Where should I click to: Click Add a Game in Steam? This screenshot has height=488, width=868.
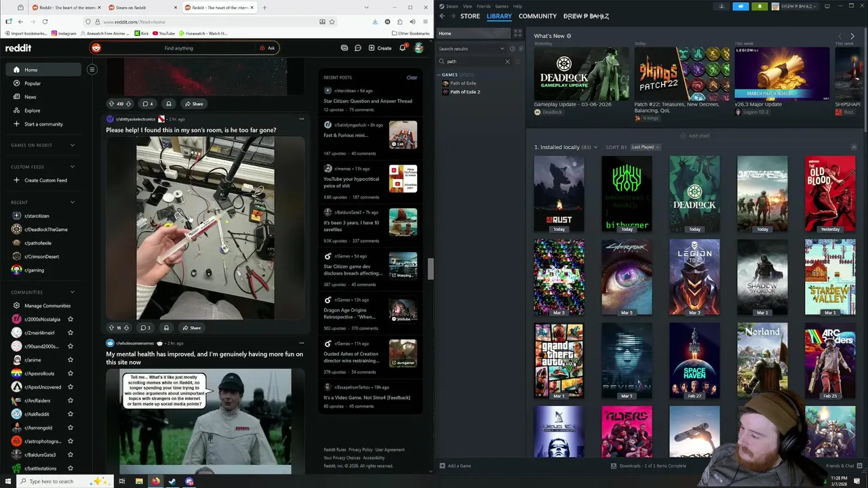point(455,466)
